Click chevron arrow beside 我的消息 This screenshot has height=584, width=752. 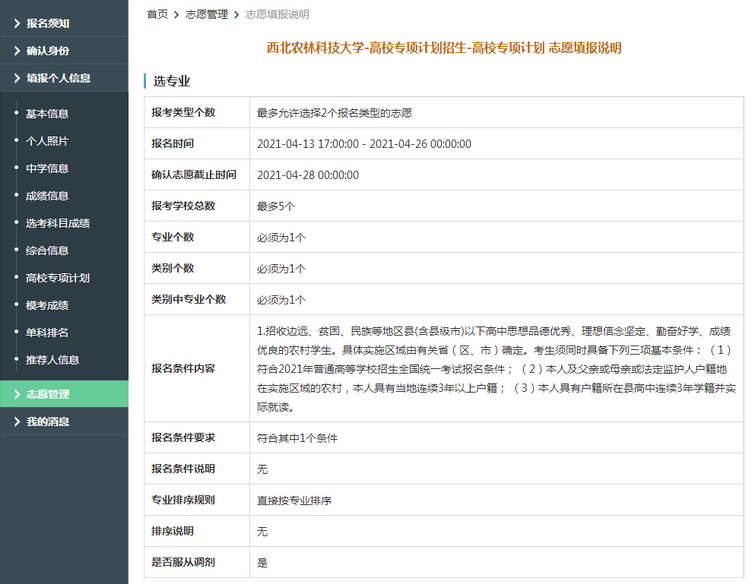[x=17, y=421]
